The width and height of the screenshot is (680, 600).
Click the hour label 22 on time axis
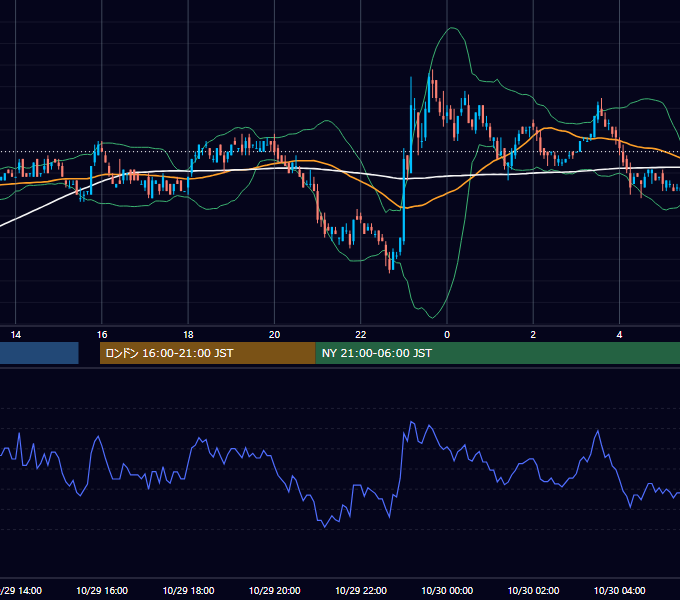coord(361,335)
